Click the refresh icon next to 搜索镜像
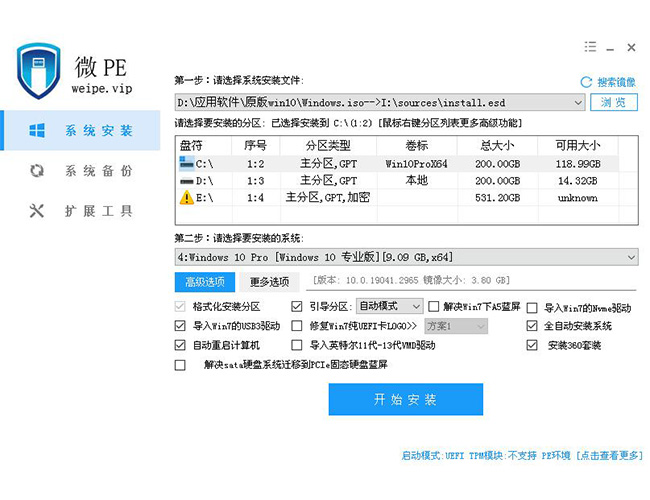 coord(586,82)
